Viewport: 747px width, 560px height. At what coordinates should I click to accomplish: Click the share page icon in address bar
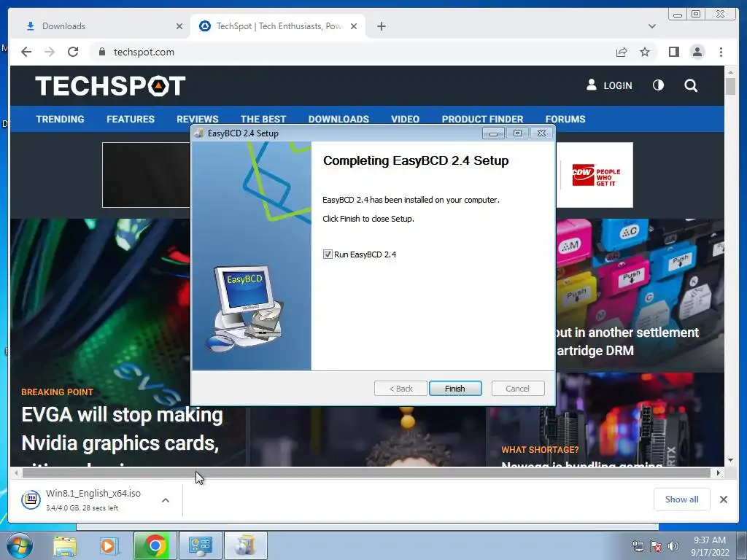[x=622, y=52]
